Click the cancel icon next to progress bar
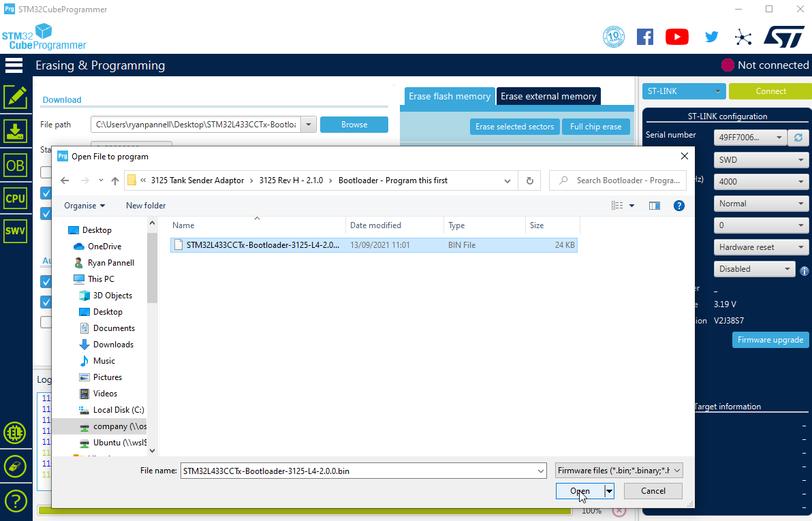 [619, 511]
